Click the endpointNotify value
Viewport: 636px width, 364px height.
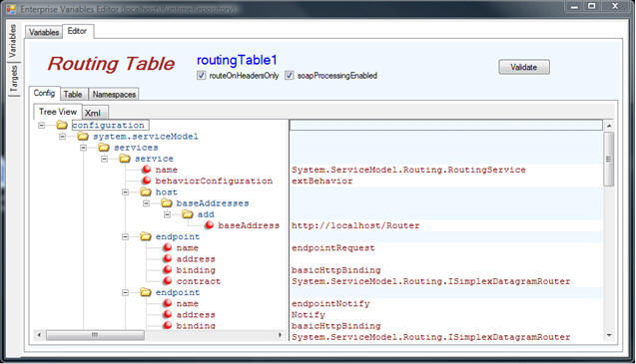pyautogui.click(x=330, y=303)
